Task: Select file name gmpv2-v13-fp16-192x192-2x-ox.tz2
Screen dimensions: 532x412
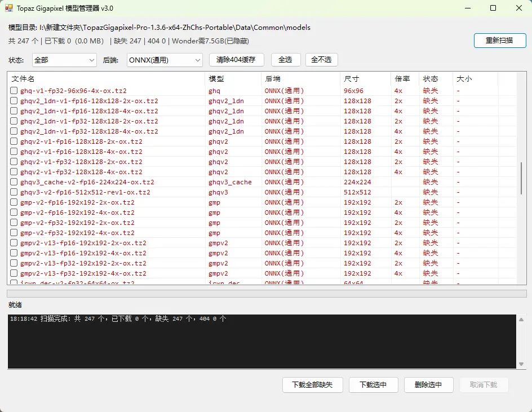Action: click(83, 243)
